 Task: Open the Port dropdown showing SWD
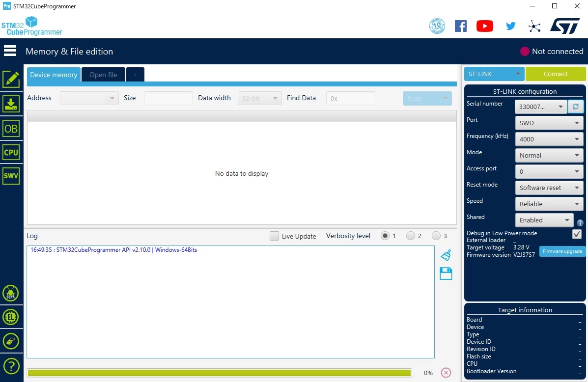tap(549, 123)
